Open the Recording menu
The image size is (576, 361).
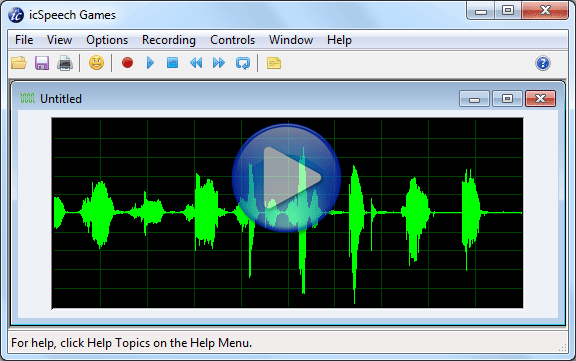169,40
